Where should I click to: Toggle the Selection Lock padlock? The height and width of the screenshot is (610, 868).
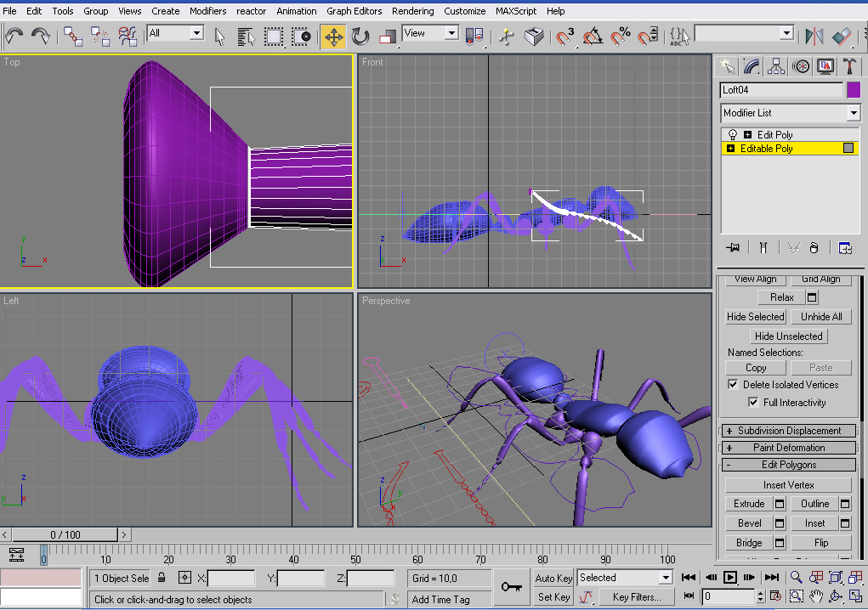(162, 578)
